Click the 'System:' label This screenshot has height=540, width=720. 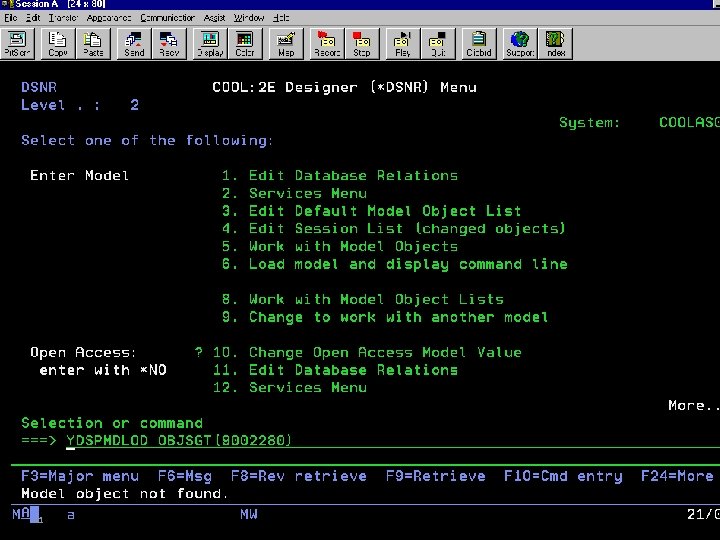coord(590,123)
